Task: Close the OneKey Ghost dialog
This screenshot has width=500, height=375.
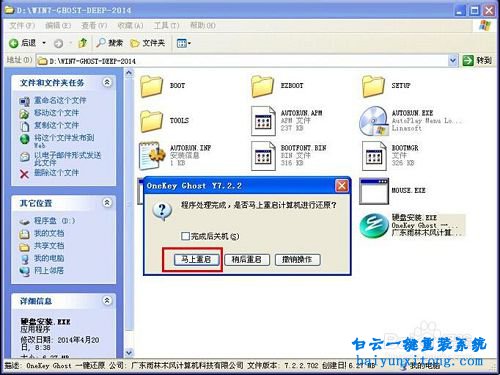Action: click(342, 186)
